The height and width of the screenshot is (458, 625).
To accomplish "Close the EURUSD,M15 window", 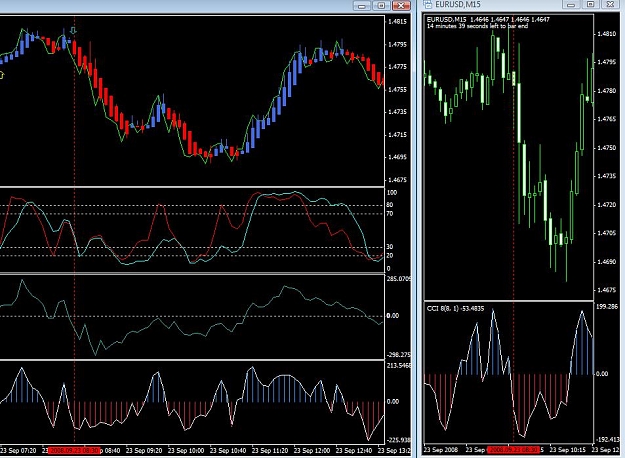I will click(611, 4).
